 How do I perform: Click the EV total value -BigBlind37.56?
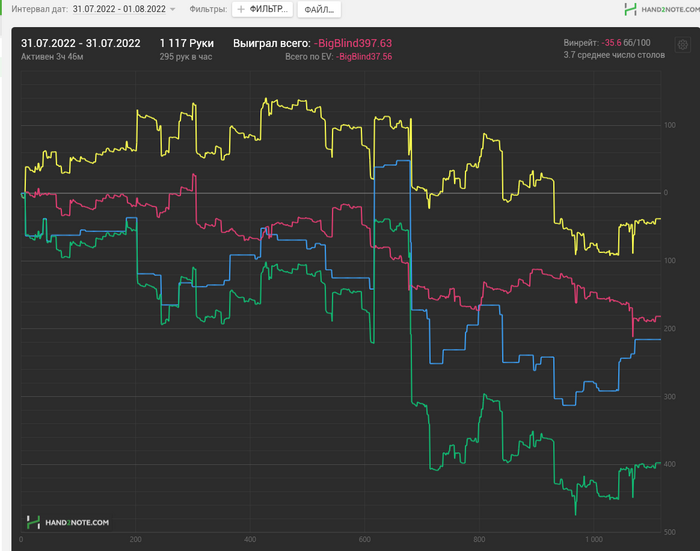(364, 57)
